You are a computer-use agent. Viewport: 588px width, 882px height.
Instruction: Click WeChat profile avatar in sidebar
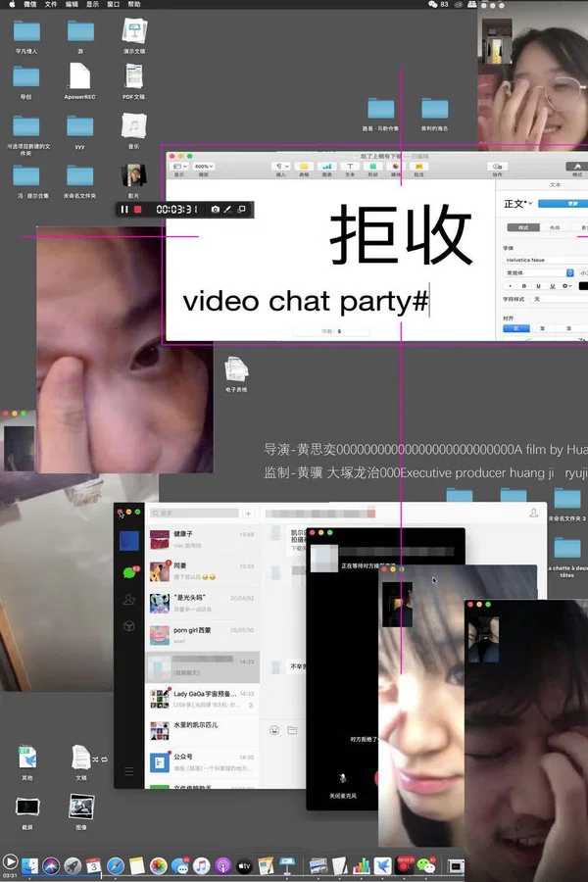pyautogui.click(x=128, y=541)
